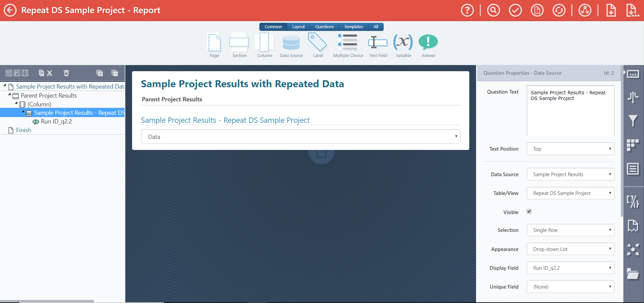Add a Label element from toolbox
Viewport: 644px width, 303px height.
click(318, 45)
